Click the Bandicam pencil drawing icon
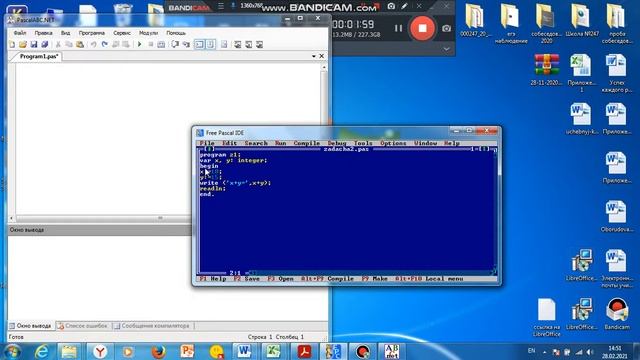This screenshot has width=640, height=360. coord(404,6)
